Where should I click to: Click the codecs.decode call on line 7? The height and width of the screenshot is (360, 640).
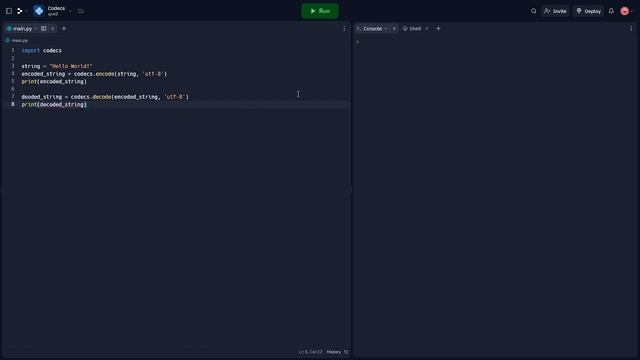[x=130, y=97]
